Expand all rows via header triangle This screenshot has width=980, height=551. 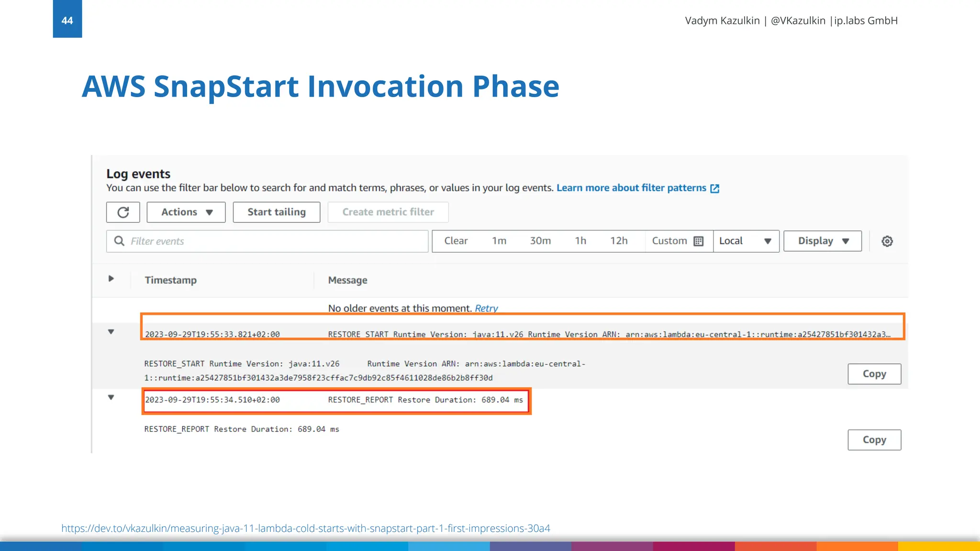(111, 278)
